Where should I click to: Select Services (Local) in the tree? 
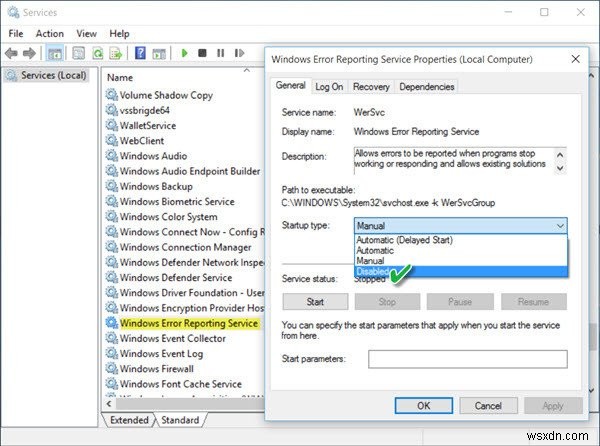point(47,75)
